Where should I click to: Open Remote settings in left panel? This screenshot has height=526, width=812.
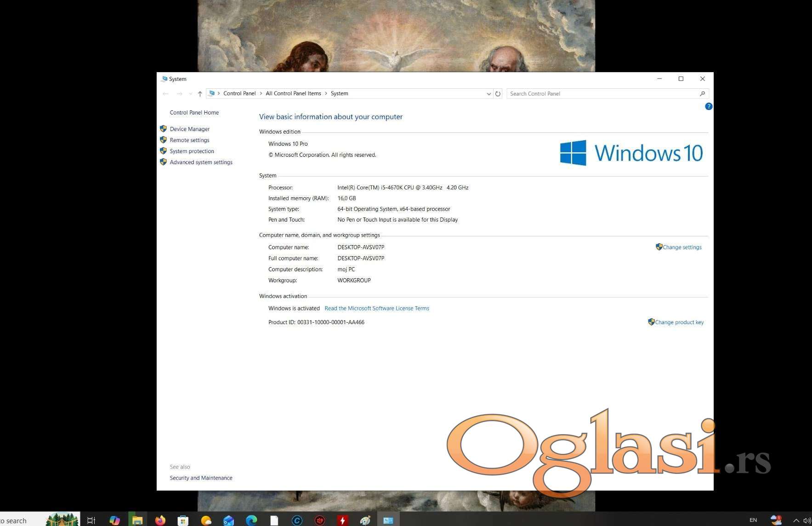(189, 140)
